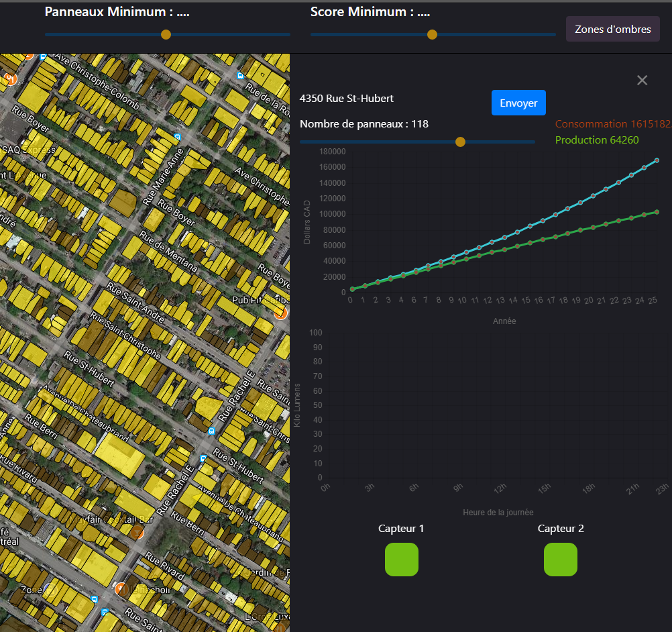Viewport: 672px width, 632px height.
Task: Click the Heure de la journée axis title
Action: pyautogui.click(x=498, y=513)
